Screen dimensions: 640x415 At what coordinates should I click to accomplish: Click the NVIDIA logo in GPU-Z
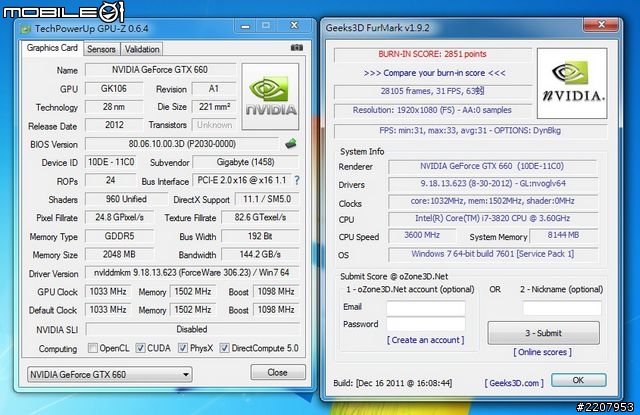click(x=270, y=97)
